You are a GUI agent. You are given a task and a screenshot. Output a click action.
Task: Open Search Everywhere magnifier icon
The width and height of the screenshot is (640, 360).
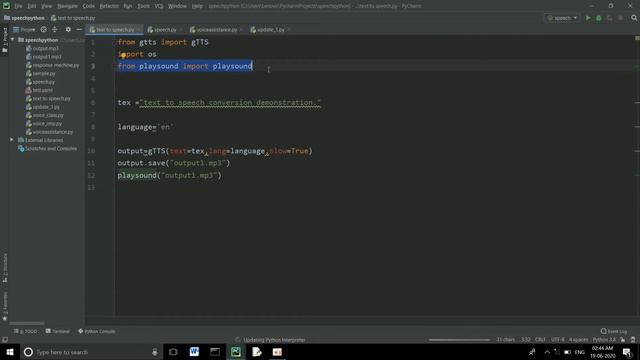(x=634, y=18)
